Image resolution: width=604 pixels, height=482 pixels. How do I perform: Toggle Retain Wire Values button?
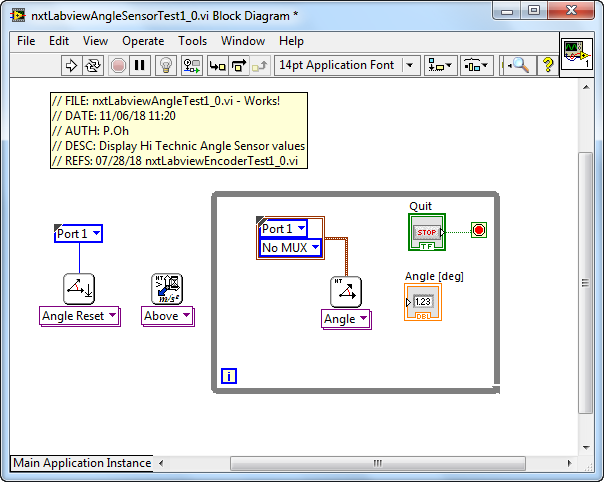click(192, 65)
